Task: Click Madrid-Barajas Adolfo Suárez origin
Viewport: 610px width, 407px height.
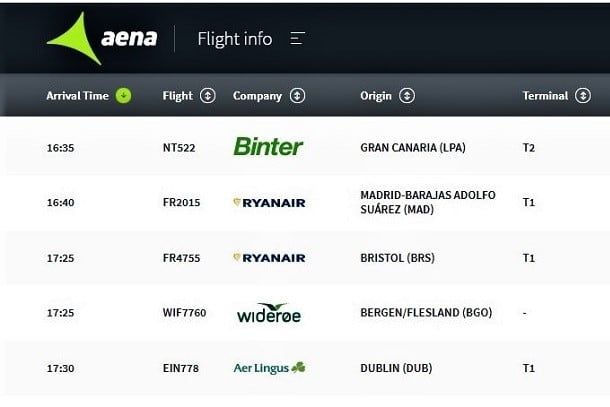Action: [x=428, y=202]
